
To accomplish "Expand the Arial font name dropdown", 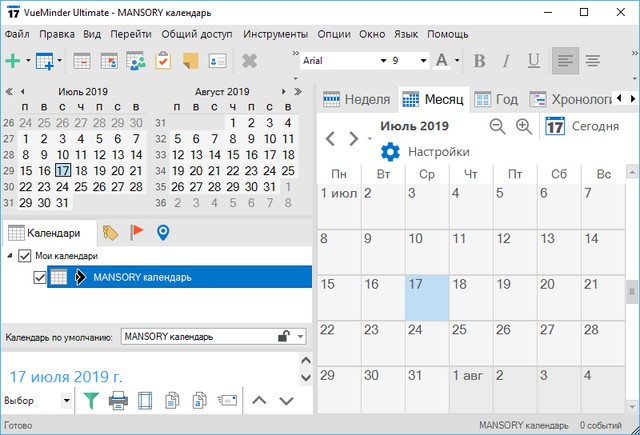I will click(x=382, y=61).
